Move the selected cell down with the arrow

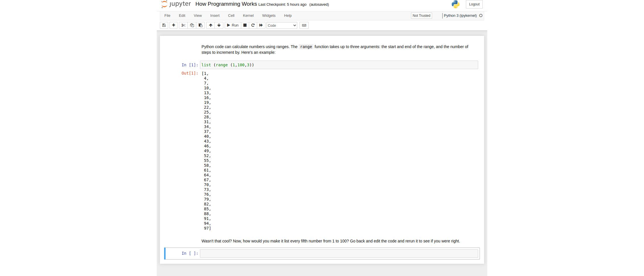[x=219, y=25]
